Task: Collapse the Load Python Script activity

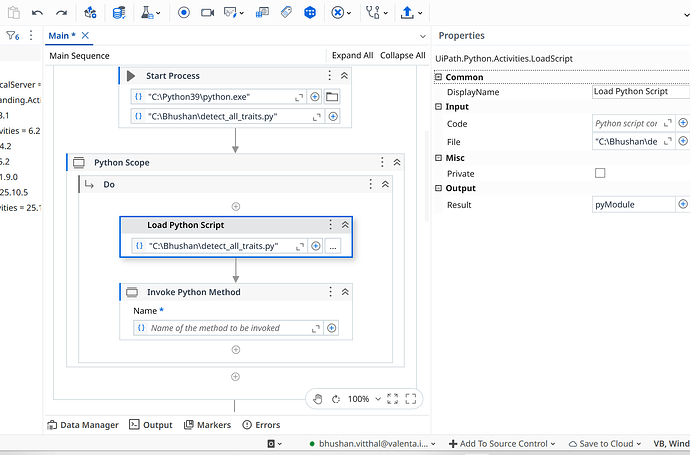Action: (x=345, y=225)
